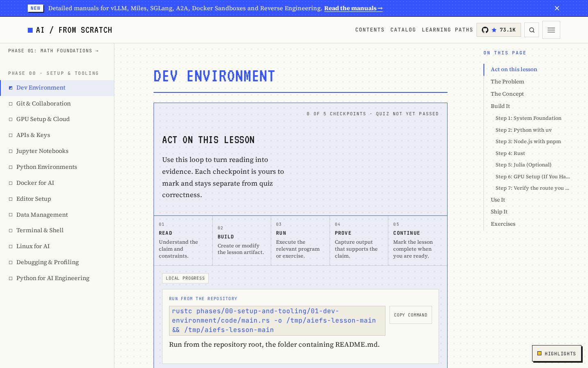Open the GitHub stars 73.1K button
Viewport: 588px width, 368px height.
499,30
